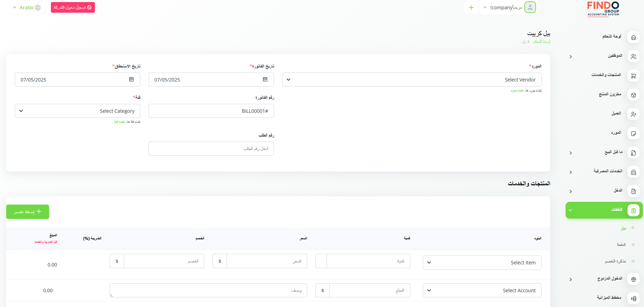
Task: Click the banking services icon in sidebar
Action: [633, 172]
